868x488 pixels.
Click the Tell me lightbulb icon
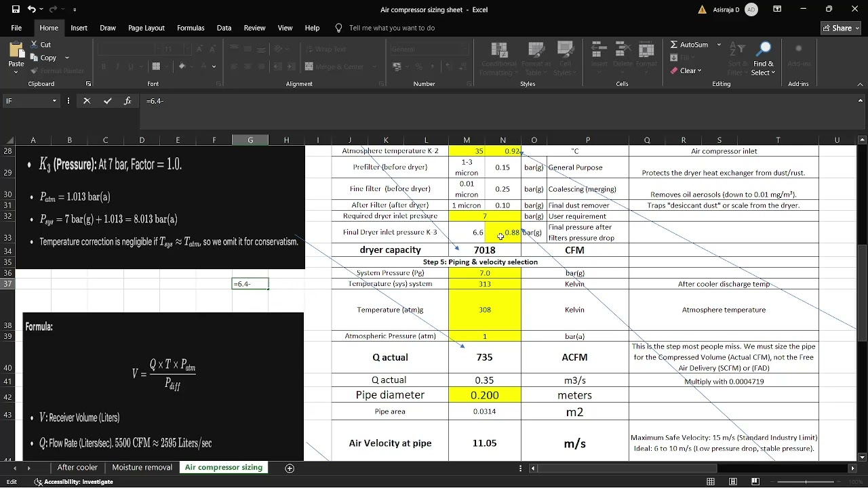pyautogui.click(x=339, y=28)
